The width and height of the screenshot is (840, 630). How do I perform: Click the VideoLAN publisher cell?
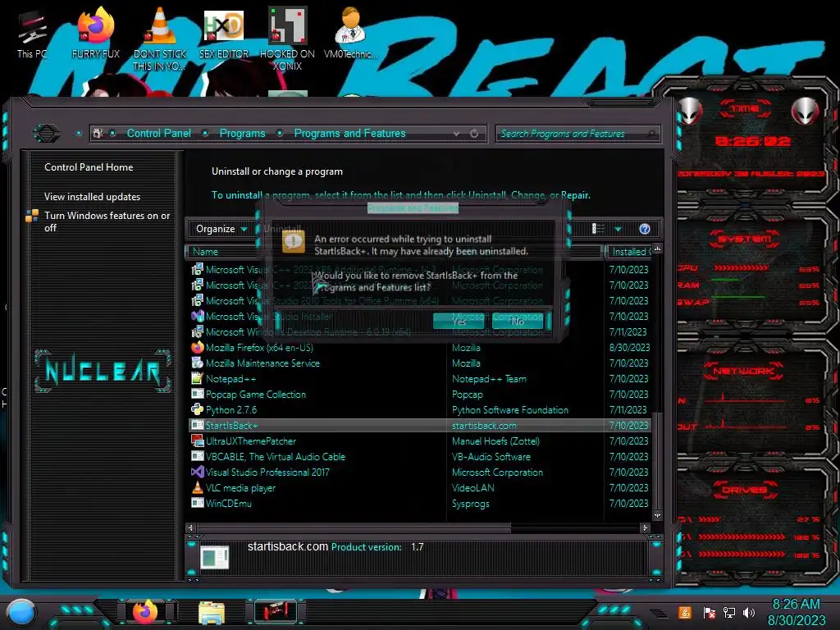point(472,488)
